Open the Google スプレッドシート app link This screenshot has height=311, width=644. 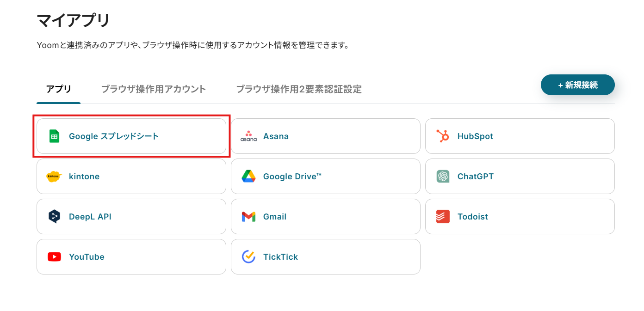pos(114,136)
